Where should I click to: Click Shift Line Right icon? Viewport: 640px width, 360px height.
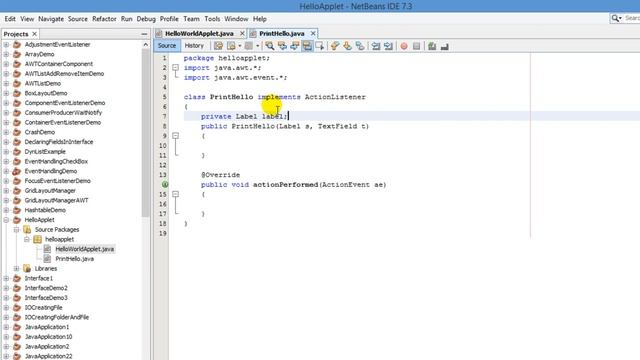coord(388,46)
